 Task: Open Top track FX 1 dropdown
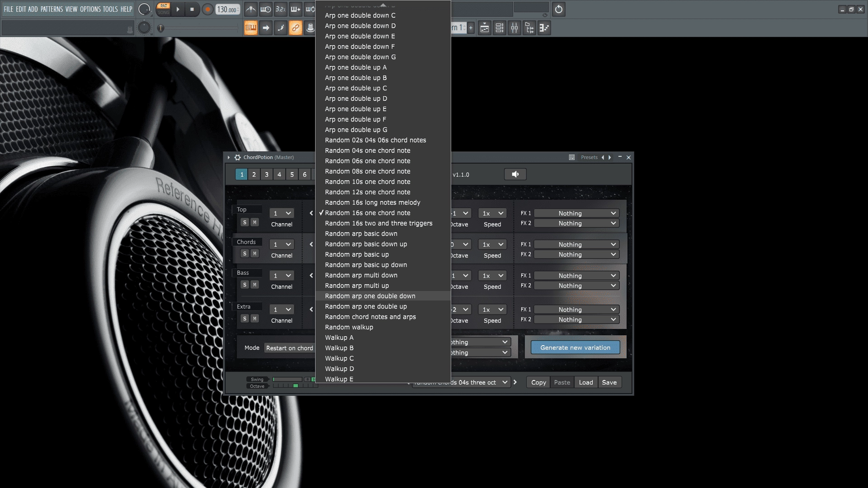pyautogui.click(x=576, y=213)
